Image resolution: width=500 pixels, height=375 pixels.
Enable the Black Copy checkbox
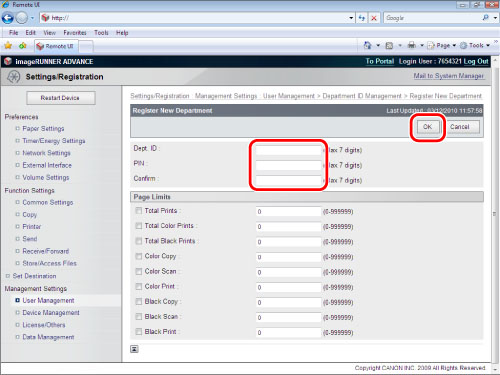pos(139,302)
